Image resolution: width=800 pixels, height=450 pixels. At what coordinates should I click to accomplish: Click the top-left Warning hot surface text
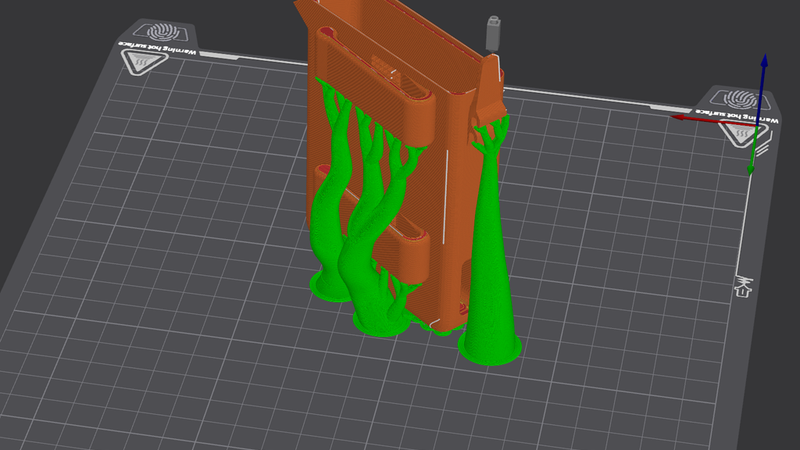tap(157, 48)
